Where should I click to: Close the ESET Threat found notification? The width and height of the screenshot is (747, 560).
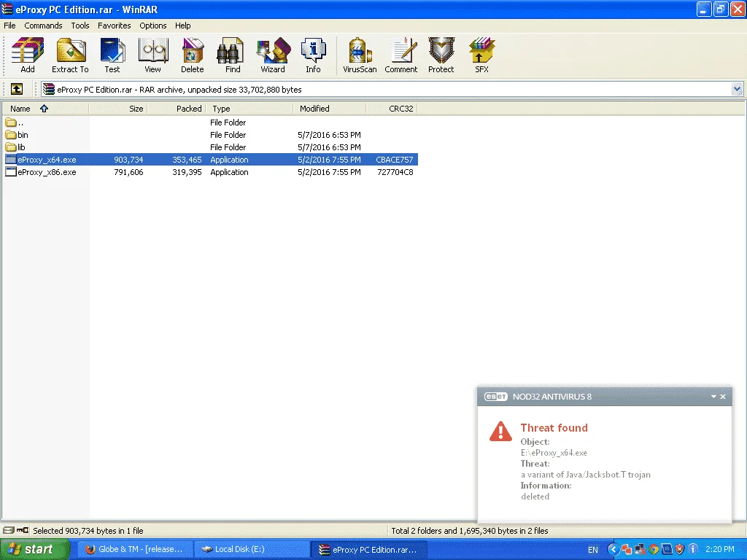pos(723,396)
